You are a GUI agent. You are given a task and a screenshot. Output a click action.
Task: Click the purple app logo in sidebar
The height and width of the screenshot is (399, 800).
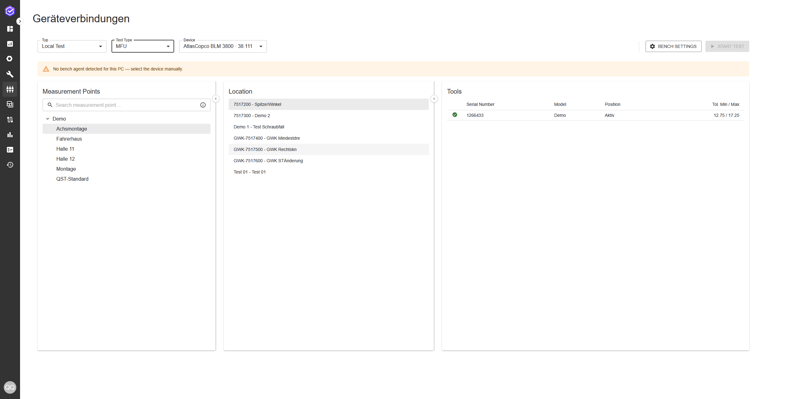click(x=10, y=11)
